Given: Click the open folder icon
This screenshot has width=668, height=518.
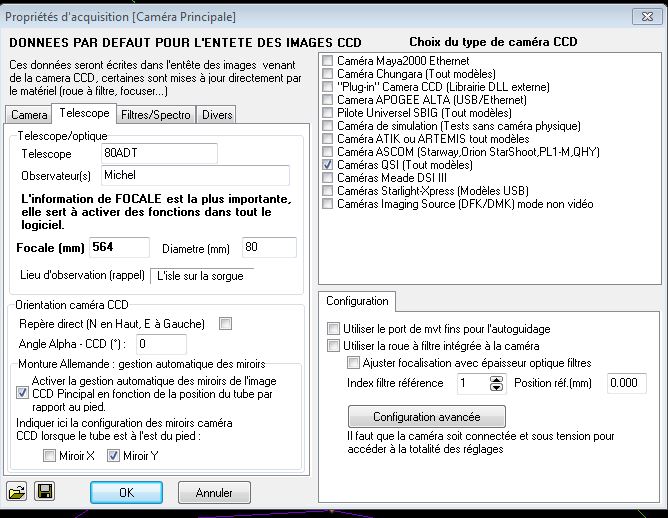Looking at the screenshot, I should coord(18,491).
